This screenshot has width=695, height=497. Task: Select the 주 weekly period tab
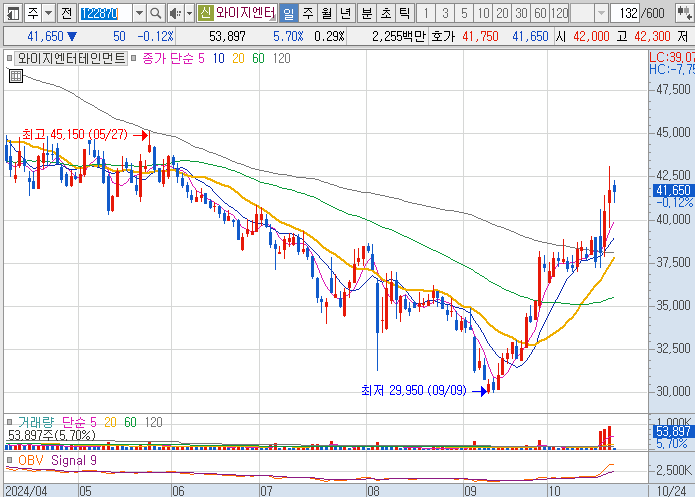pyautogui.click(x=308, y=13)
